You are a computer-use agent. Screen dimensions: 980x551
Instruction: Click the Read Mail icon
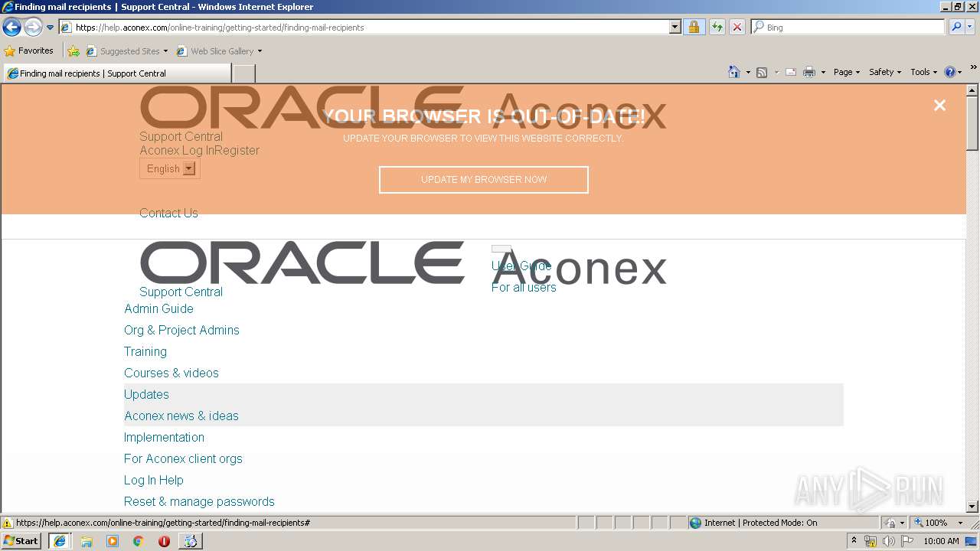click(x=791, y=72)
